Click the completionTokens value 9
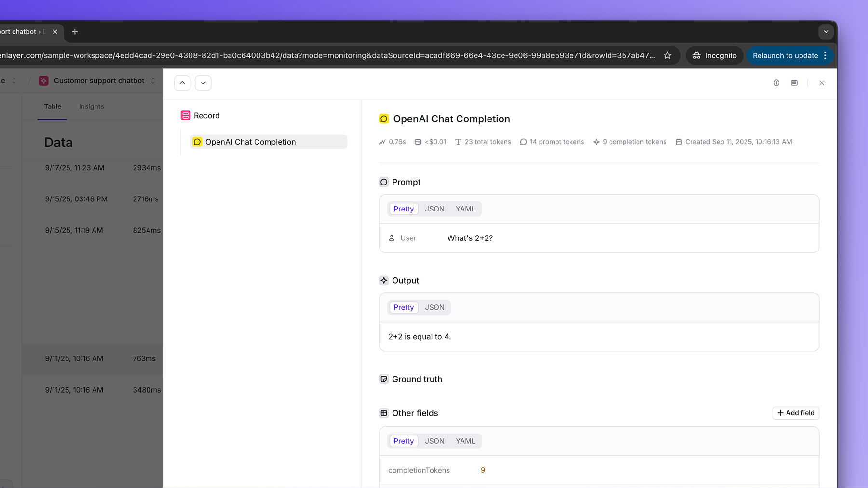This screenshot has height=488, width=868. pyautogui.click(x=483, y=470)
